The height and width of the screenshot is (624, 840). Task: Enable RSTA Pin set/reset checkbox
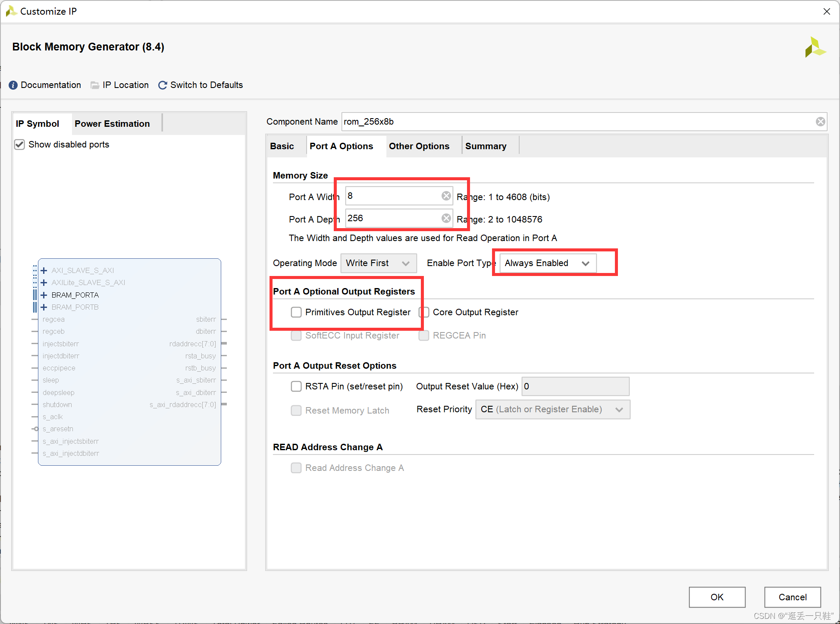(x=296, y=386)
